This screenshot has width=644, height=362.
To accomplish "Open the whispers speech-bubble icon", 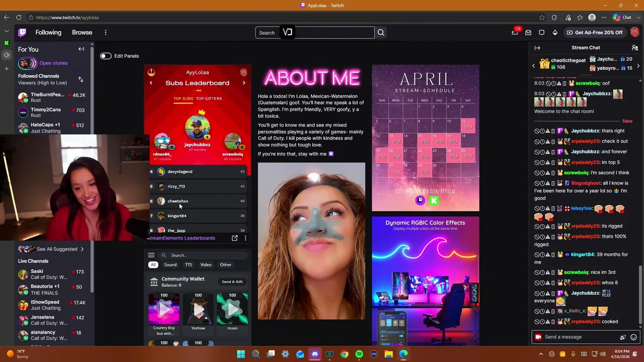I will click(x=541, y=33).
